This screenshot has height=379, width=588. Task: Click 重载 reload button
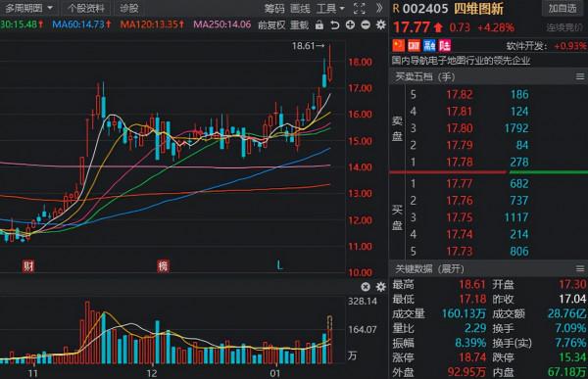coord(299,25)
